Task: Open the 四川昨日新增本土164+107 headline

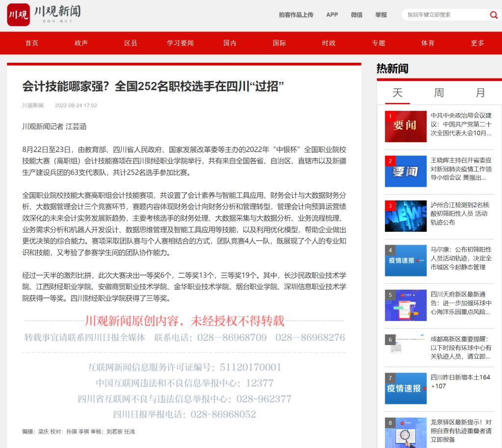Action: (460, 381)
